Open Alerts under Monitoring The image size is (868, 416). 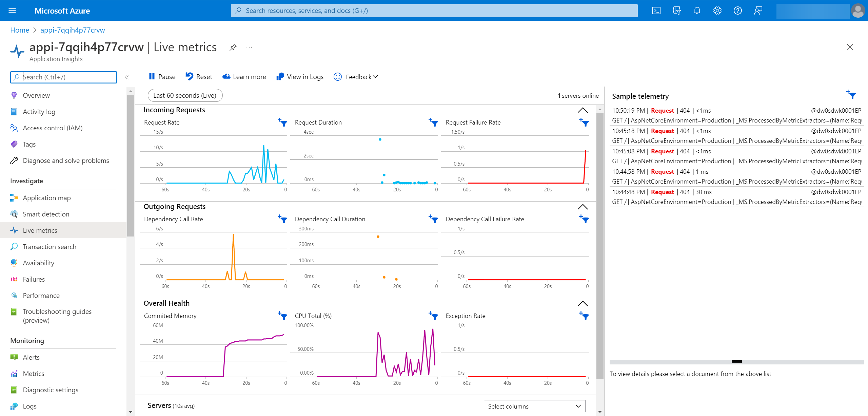pos(63,357)
